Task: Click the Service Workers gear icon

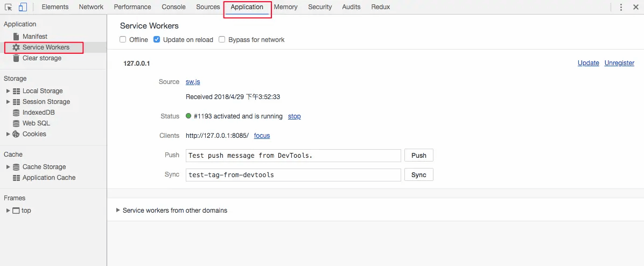Action: click(16, 47)
